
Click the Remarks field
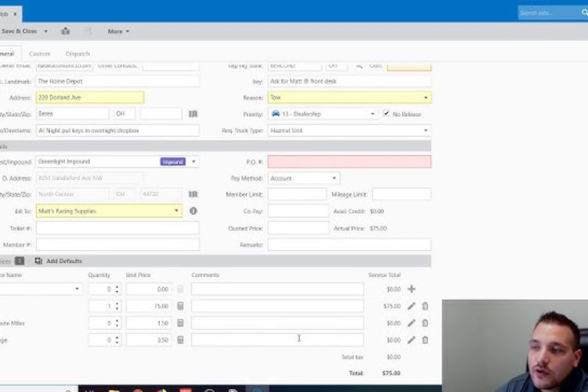tap(350, 244)
